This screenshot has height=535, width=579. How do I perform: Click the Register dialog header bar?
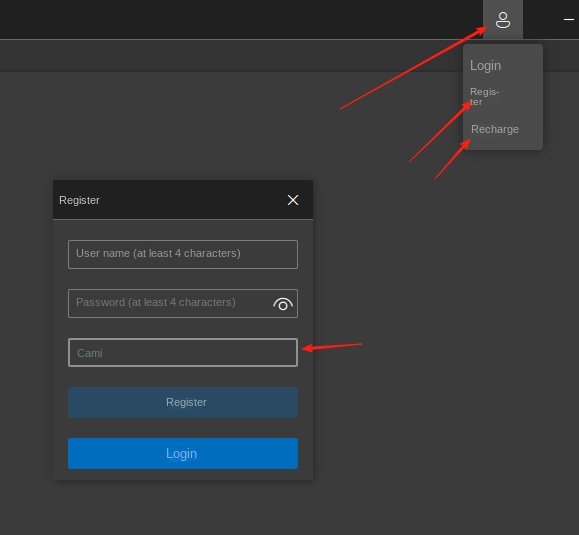183,200
